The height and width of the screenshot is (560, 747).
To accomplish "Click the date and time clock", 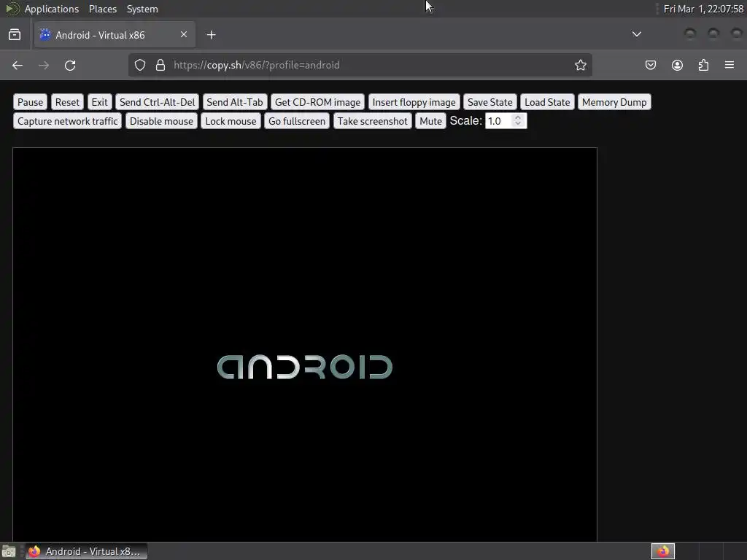I will 703,9.
